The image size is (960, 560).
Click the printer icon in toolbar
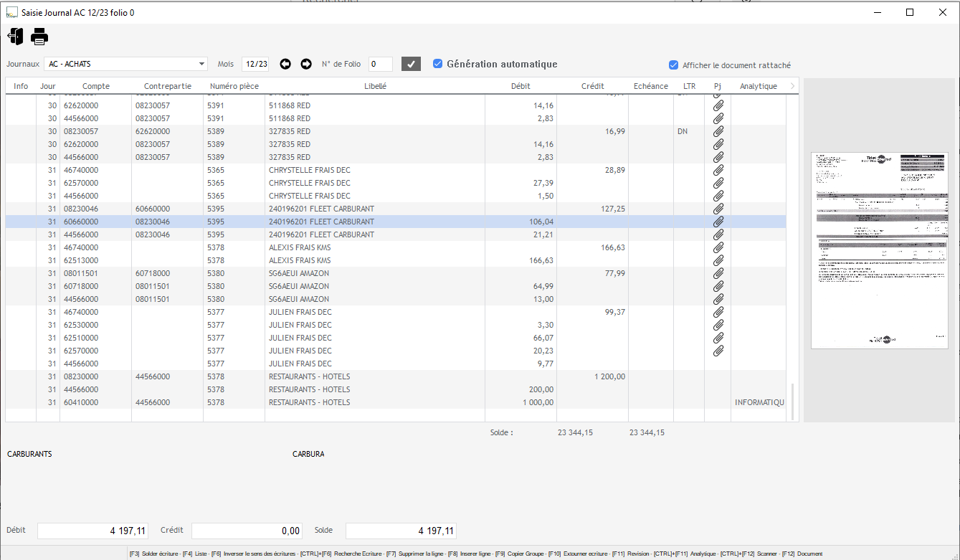click(x=39, y=36)
